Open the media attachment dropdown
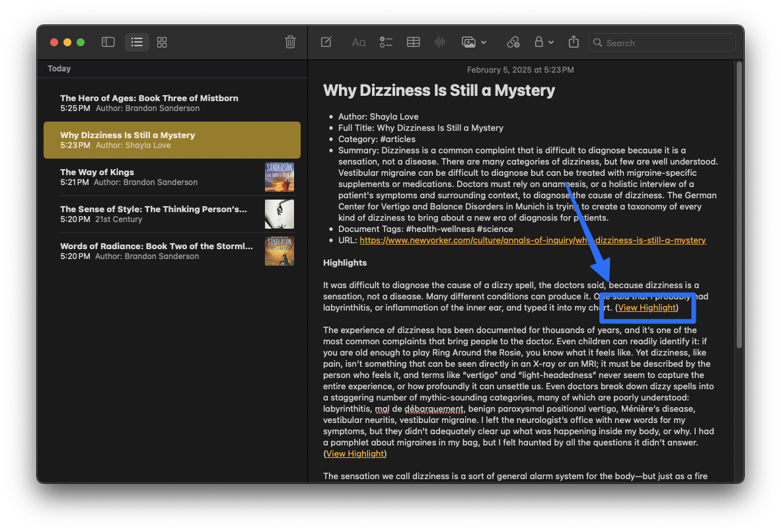The width and height of the screenshot is (781, 532). click(x=474, y=42)
